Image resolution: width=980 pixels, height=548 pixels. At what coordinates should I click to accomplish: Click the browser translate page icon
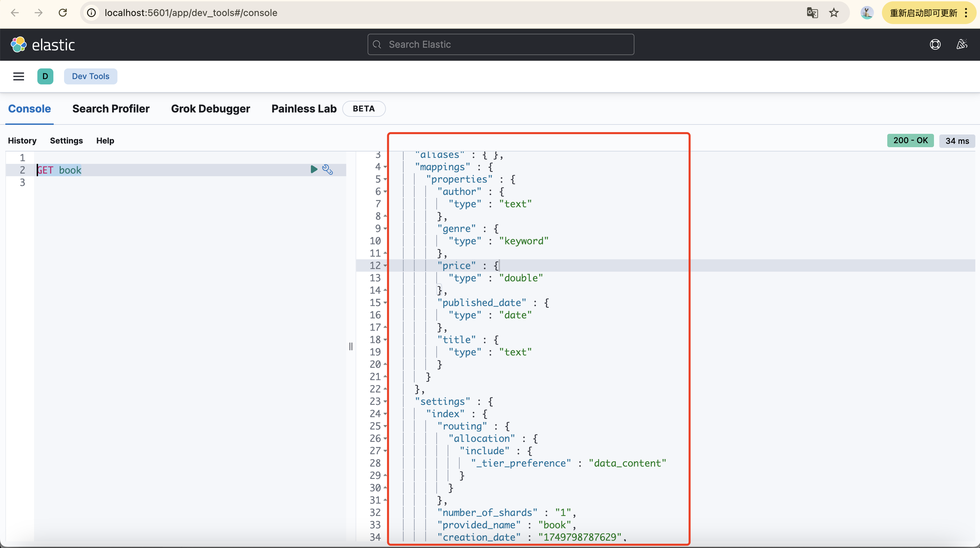(812, 13)
